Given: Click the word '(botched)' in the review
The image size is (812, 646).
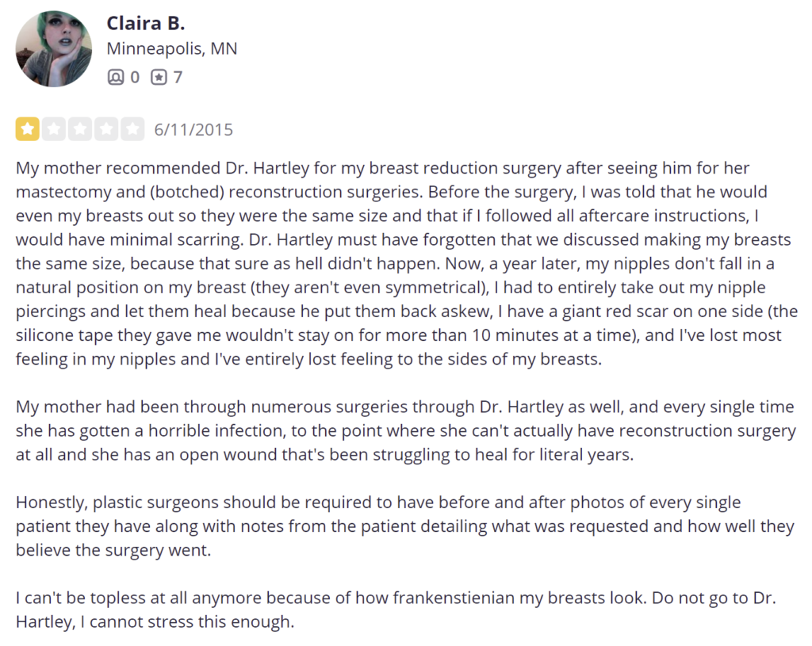Looking at the screenshot, I should pos(187,192).
